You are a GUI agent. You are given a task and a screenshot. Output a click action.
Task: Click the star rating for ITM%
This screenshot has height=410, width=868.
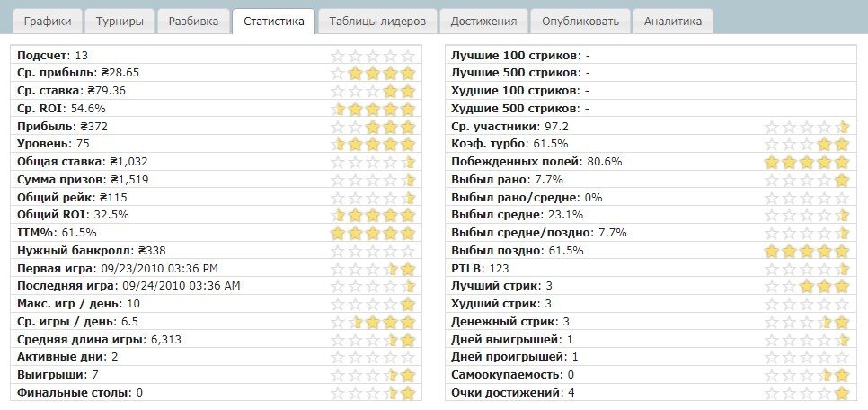(x=374, y=232)
